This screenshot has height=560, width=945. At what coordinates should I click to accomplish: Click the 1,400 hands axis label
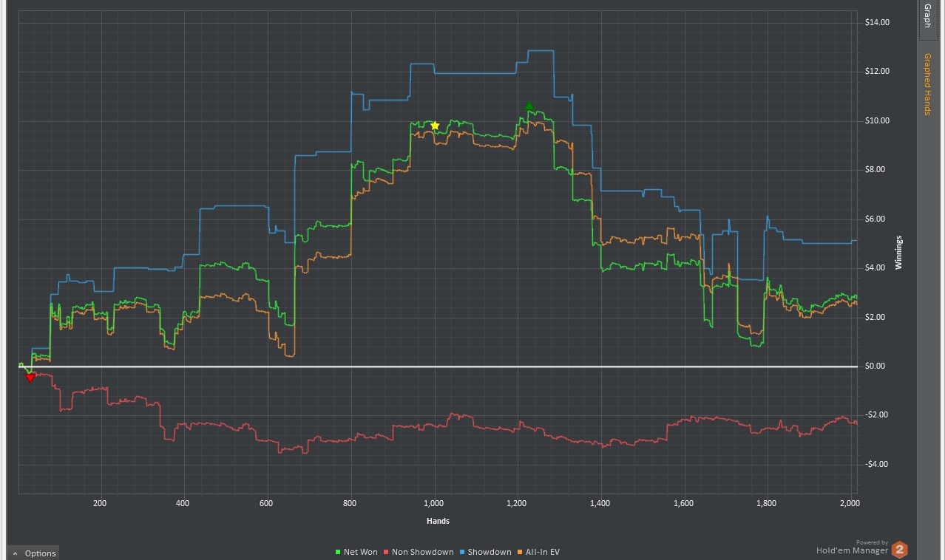[600, 503]
